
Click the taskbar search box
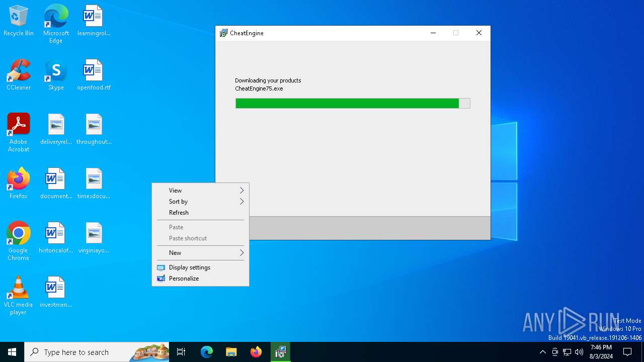[x=97, y=352]
